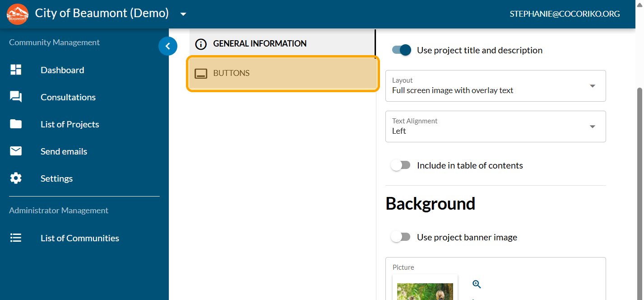The width and height of the screenshot is (644, 300).
Task: Click the List of Projects folder icon
Action: point(16,124)
